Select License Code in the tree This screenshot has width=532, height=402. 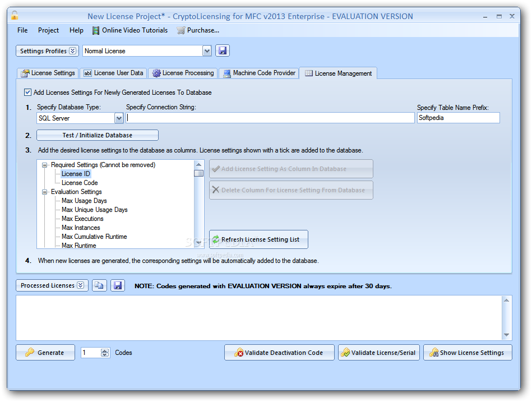[x=80, y=183]
